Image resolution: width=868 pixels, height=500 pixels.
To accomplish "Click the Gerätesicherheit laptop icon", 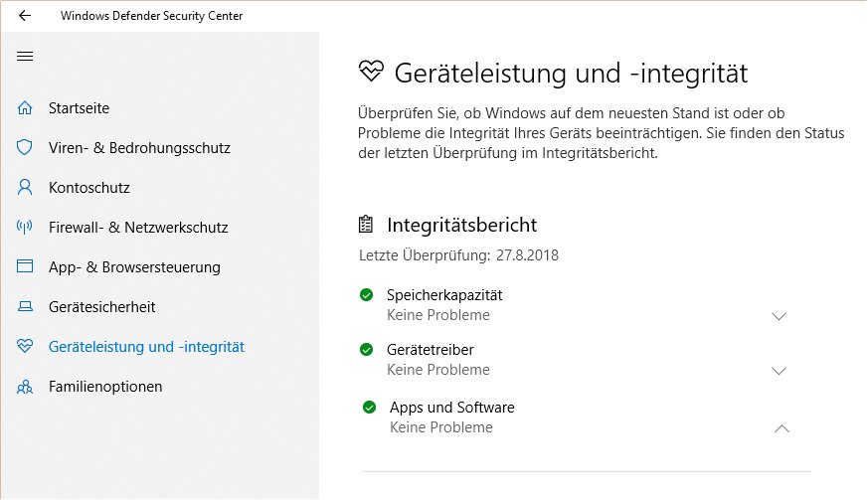I will (x=25, y=306).
